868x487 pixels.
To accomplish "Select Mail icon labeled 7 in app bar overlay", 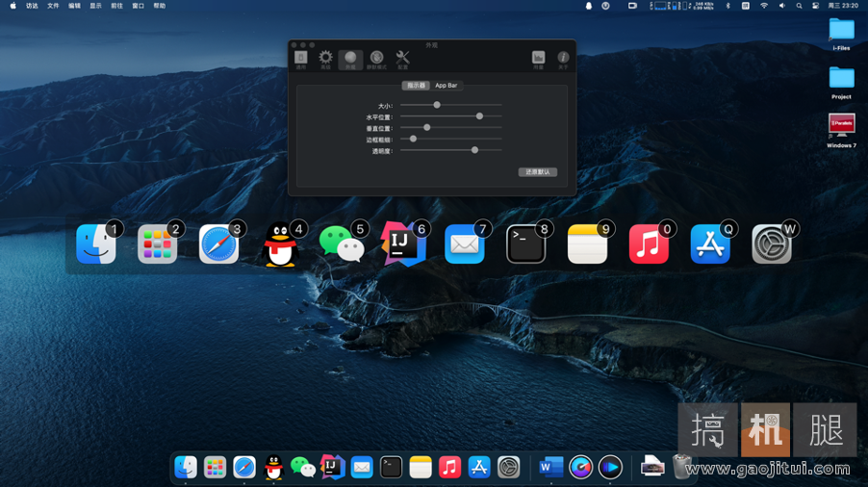I will pos(465,244).
